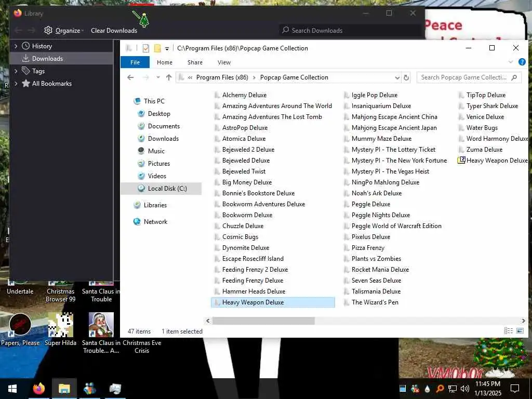Viewport: 532px width, 399px height.
Task: Refresh the Popcap Game Collection folder
Action: point(406,78)
